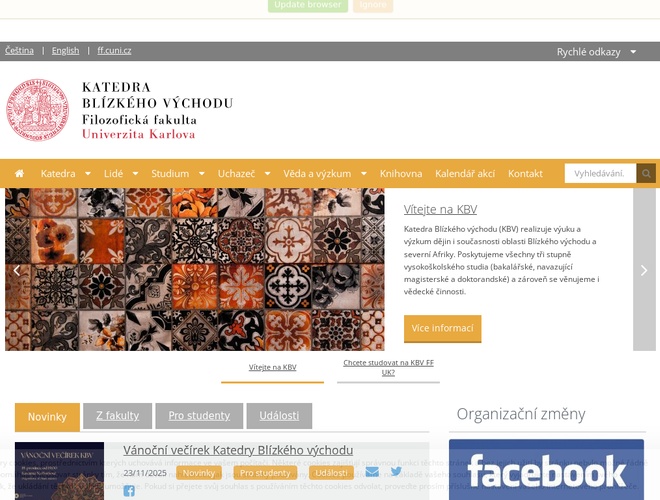Share article via Twitter bird icon

[396, 471]
